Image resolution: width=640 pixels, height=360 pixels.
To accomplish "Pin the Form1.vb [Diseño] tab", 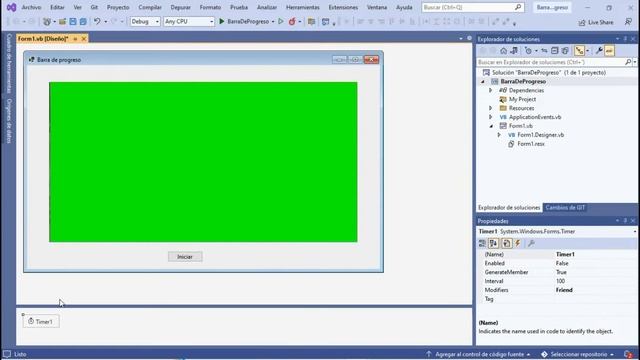I will 75,39.
